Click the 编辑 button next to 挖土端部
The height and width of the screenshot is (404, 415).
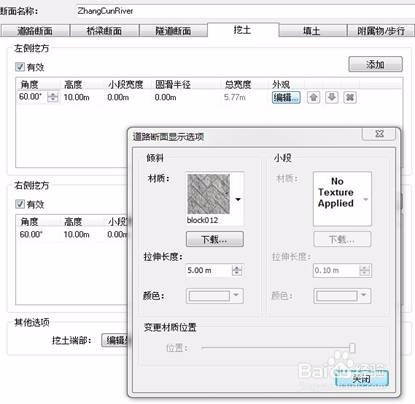coord(116,340)
